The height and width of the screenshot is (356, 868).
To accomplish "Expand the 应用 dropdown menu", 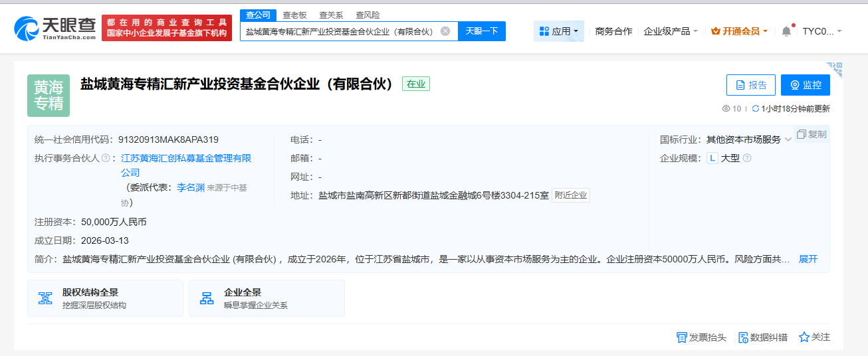I will pos(558,31).
